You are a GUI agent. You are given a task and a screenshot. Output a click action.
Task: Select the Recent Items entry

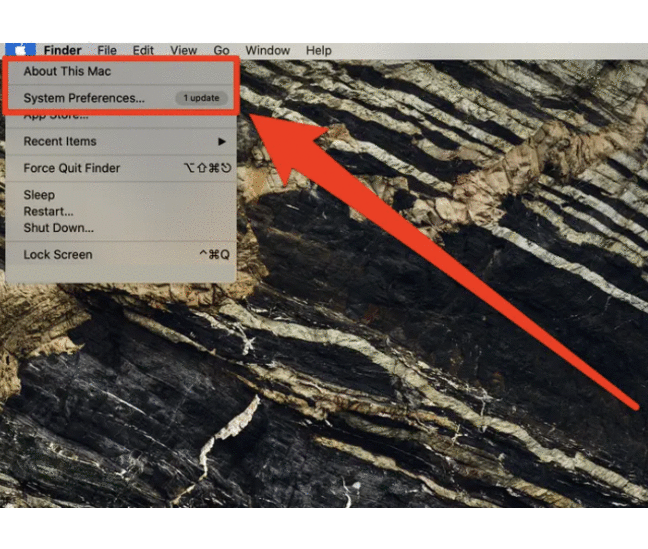click(x=60, y=142)
